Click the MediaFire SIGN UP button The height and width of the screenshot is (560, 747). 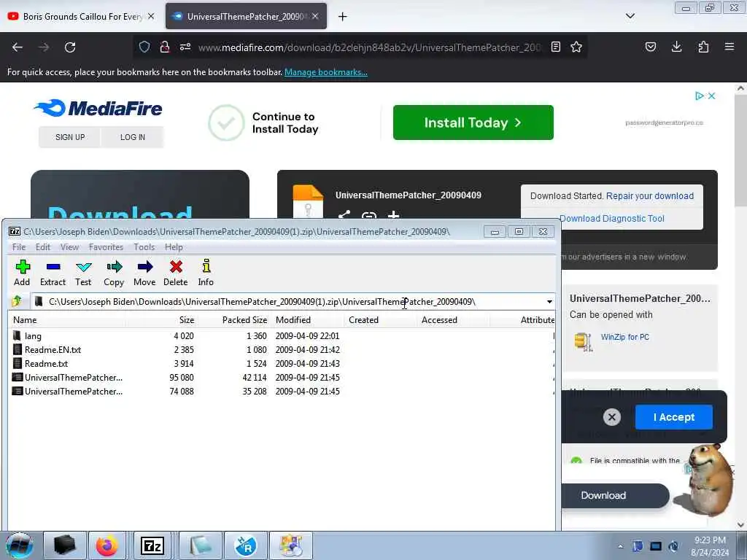tap(70, 137)
